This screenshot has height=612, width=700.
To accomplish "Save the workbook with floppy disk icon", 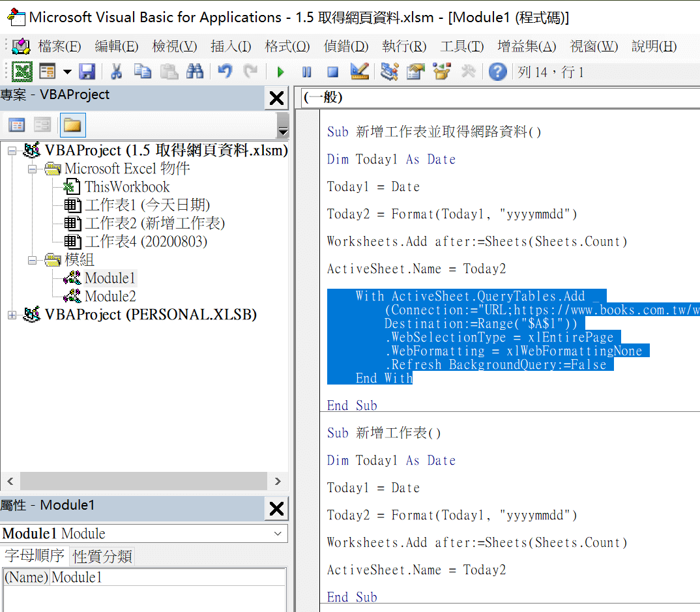I will click(x=87, y=72).
